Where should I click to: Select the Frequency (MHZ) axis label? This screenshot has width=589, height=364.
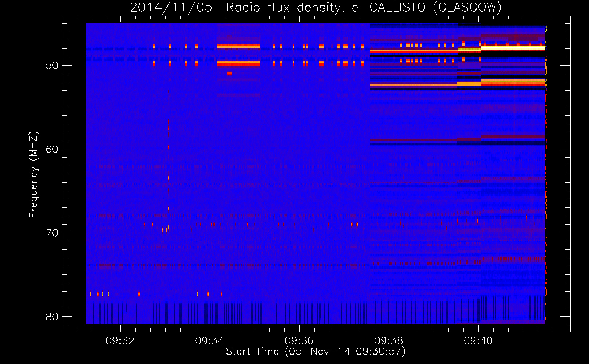[x=33, y=175]
